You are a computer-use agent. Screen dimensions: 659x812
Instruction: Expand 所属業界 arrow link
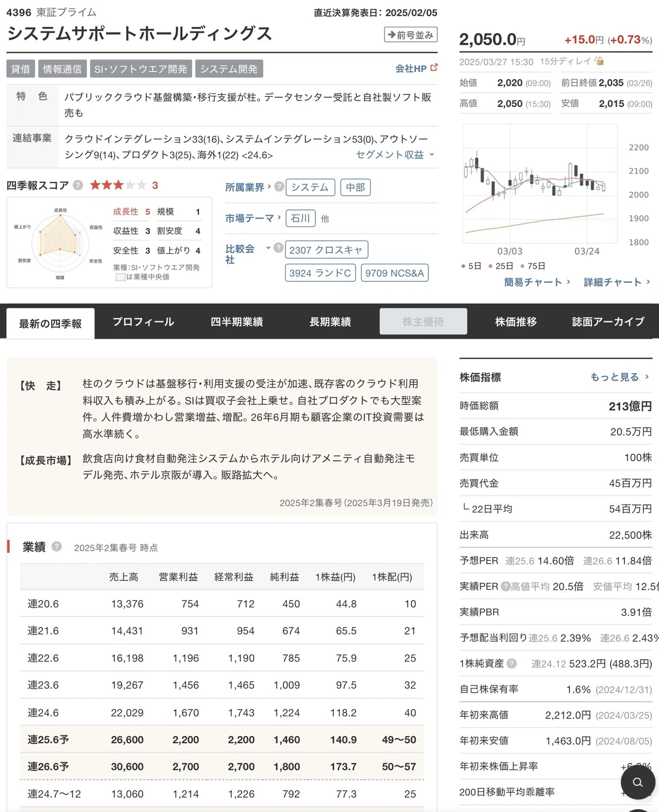click(248, 187)
